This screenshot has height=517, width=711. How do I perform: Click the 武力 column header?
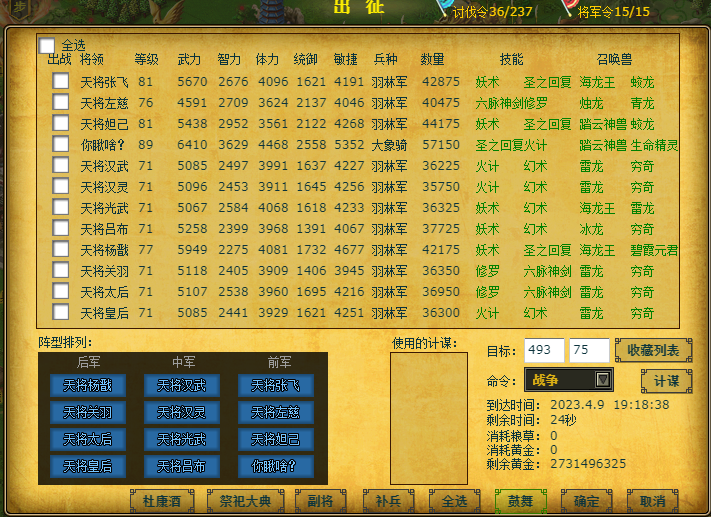click(x=189, y=59)
